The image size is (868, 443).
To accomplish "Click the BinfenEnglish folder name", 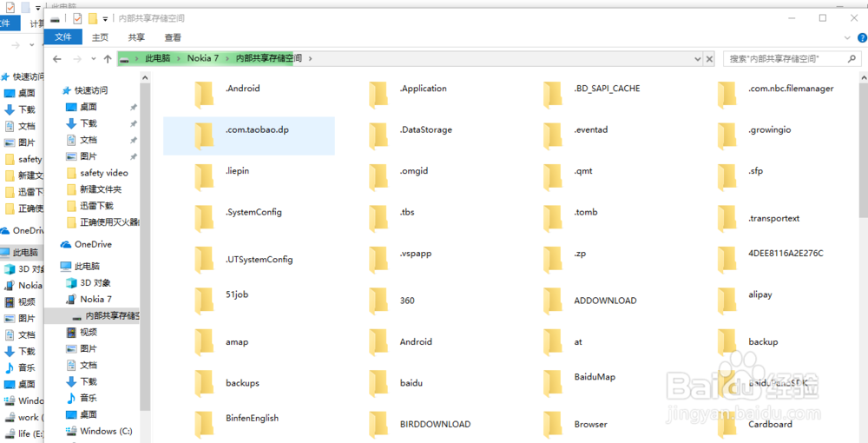I will pyautogui.click(x=252, y=418).
